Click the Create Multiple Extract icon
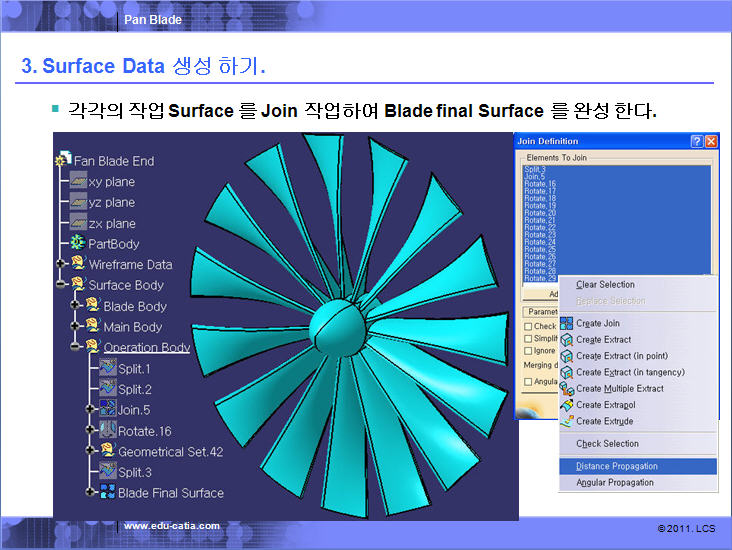732x550 pixels. point(567,388)
